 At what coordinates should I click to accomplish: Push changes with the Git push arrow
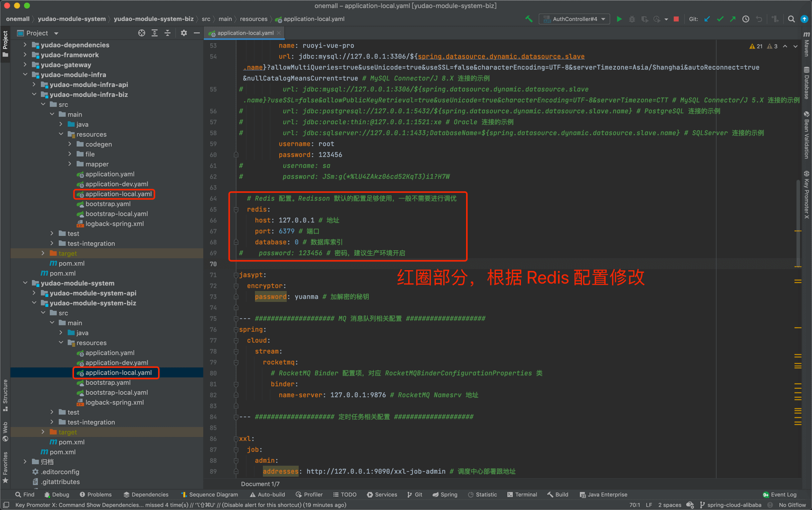click(x=733, y=19)
